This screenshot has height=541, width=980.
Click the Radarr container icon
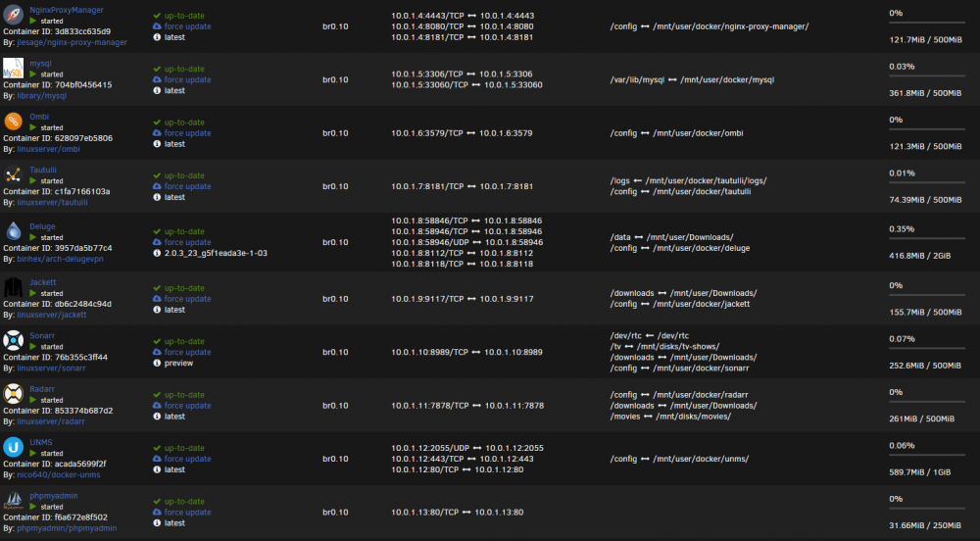13,394
